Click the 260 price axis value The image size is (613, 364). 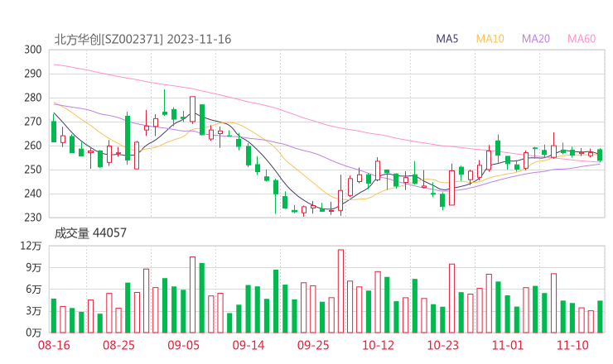33,146
